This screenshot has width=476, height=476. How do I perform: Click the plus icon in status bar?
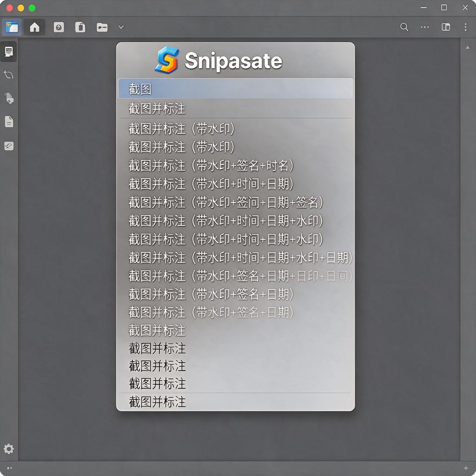[466, 468]
